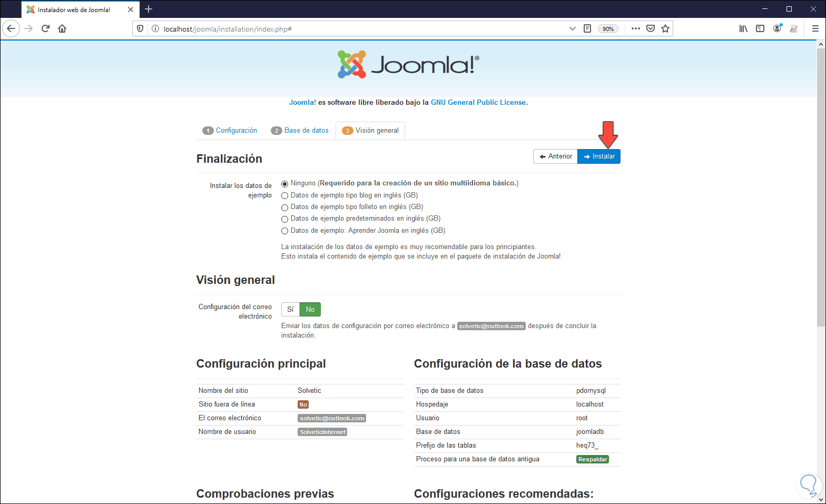Open the Firefox library
The width and height of the screenshot is (826, 504).
(743, 28)
